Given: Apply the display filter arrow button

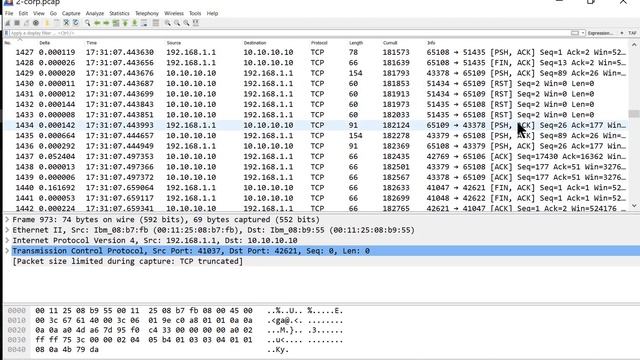Looking at the screenshot, I should click(575, 33).
